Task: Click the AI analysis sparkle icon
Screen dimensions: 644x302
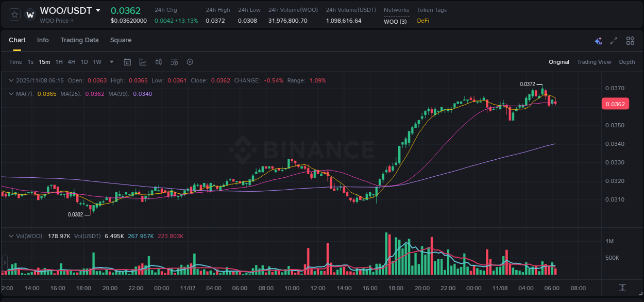Action: pyautogui.click(x=598, y=41)
